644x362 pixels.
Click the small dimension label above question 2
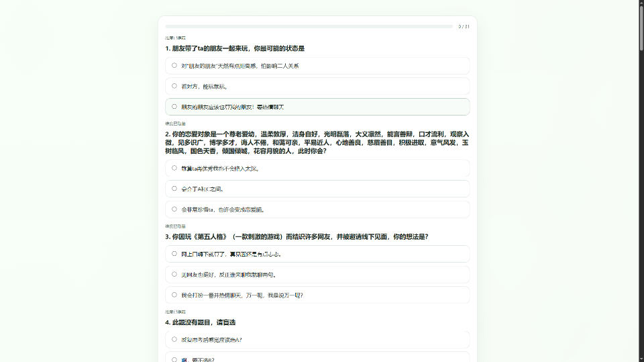(175, 124)
